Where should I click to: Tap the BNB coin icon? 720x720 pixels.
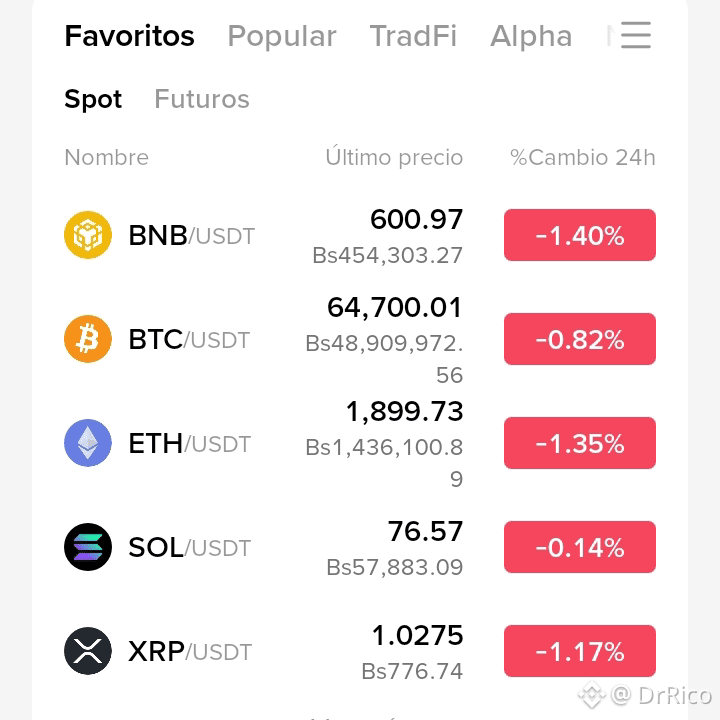point(88,235)
